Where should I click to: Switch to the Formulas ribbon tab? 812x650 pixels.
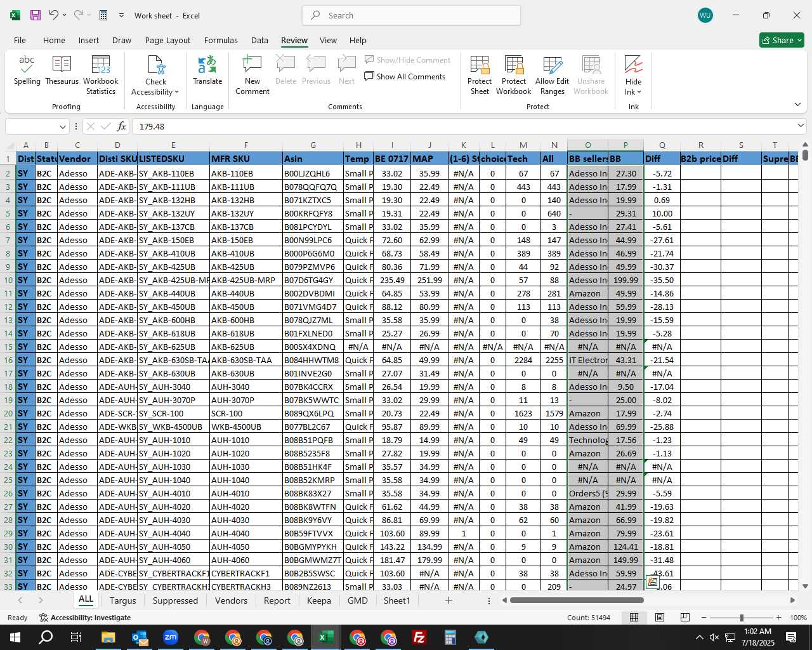tap(221, 40)
